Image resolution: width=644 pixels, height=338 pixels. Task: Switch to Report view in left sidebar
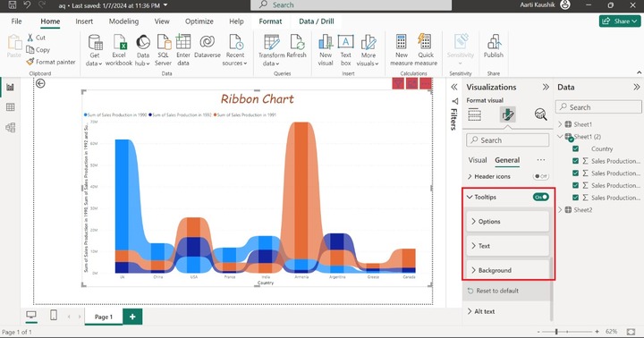pos(10,87)
